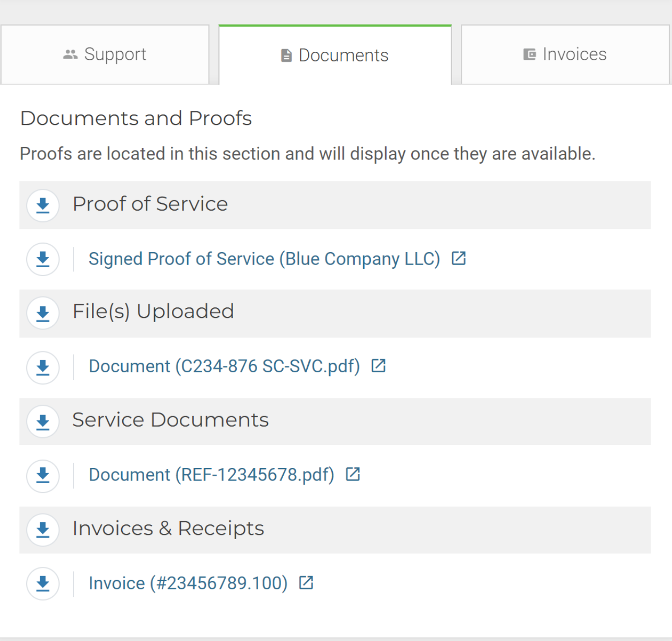Click the Invoice (#23456789.100) link

pos(188,583)
